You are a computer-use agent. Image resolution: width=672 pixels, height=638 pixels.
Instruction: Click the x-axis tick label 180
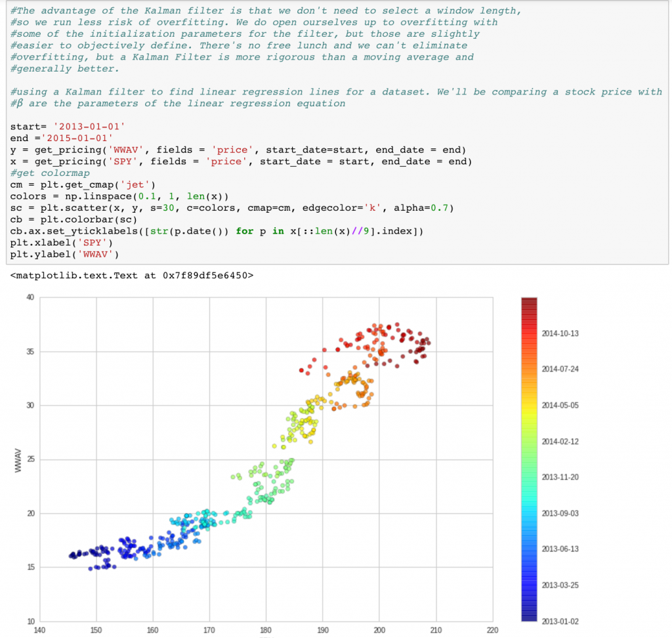(266, 630)
